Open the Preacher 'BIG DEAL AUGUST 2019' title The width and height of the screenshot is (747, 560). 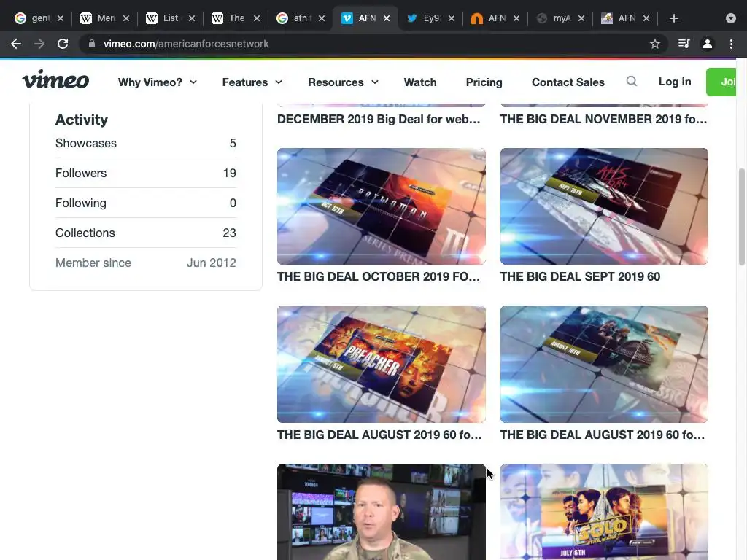pyautogui.click(x=379, y=435)
